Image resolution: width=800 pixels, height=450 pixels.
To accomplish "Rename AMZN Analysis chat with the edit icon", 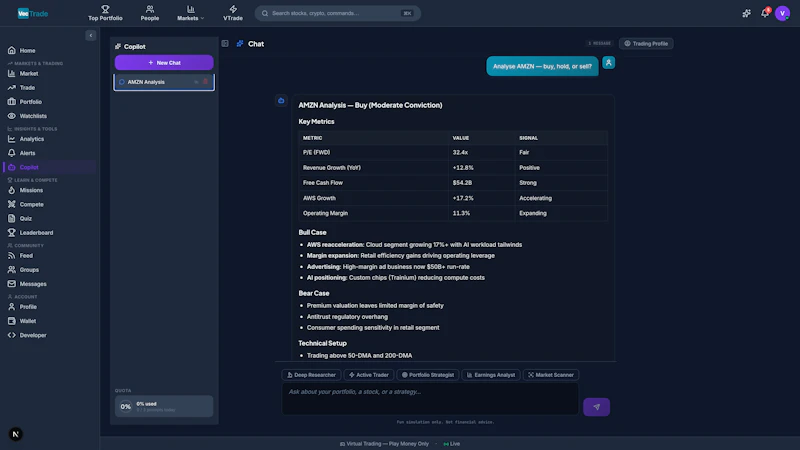I will (x=196, y=82).
